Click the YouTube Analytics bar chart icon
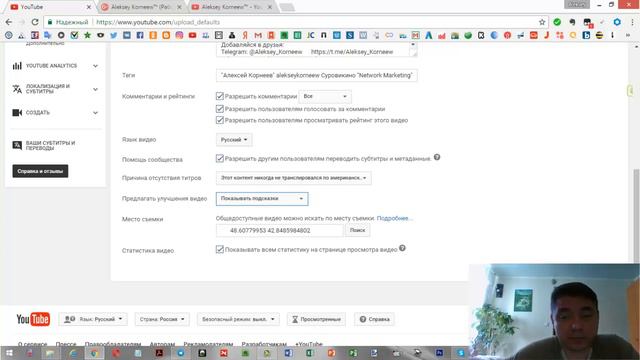Viewport: 640px width, 360px height. coord(17,66)
